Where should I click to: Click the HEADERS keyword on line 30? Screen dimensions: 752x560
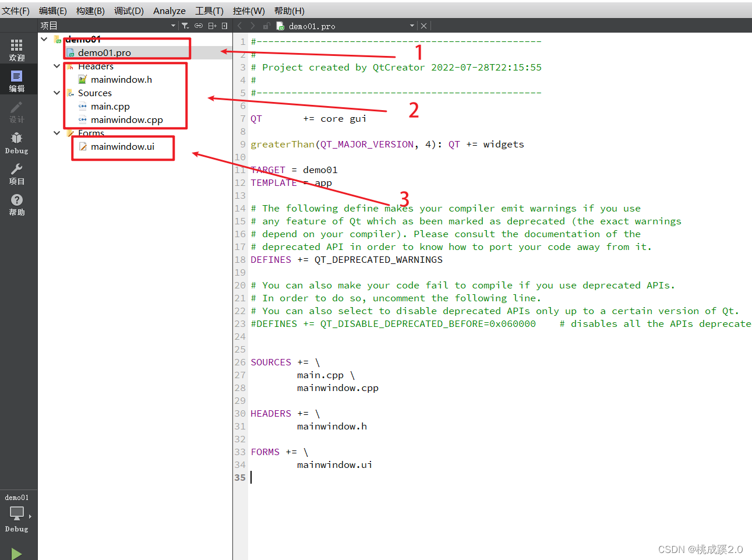(271, 413)
